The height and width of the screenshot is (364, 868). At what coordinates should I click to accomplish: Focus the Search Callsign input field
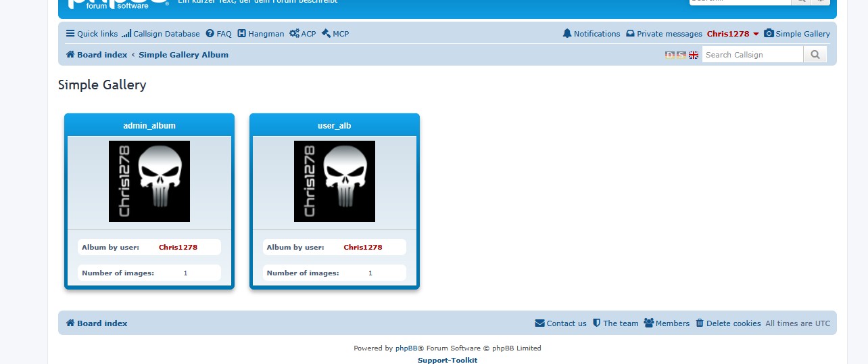pos(752,55)
